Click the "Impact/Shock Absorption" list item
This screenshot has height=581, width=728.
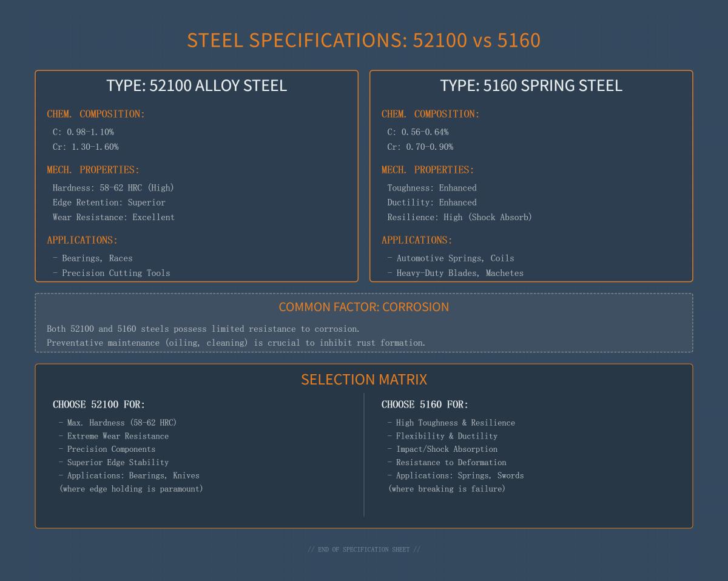[x=447, y=449]
